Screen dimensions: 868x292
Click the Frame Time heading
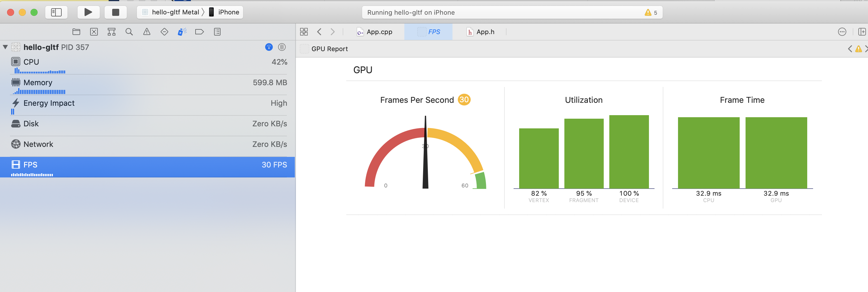742,100
